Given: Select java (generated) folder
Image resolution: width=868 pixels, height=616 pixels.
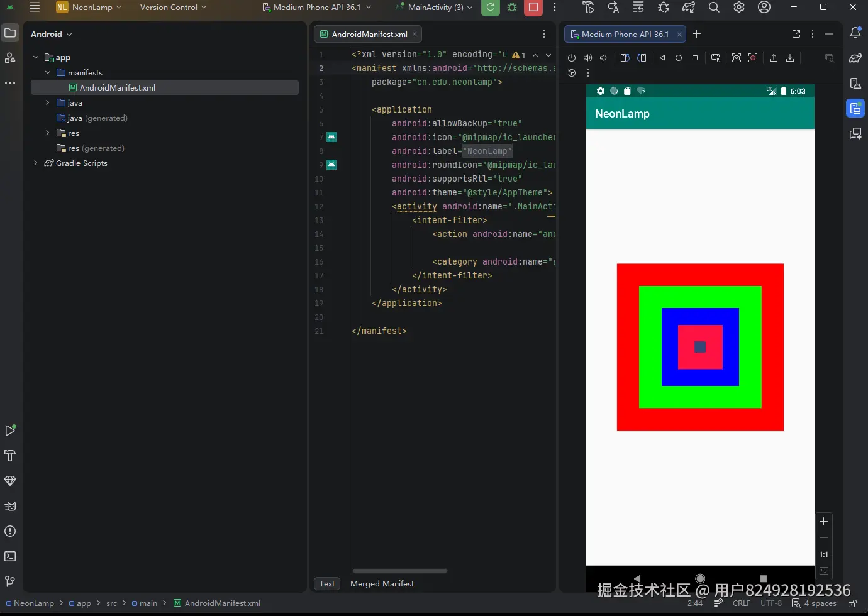Looking at the screenshot, I should point(92,118).
